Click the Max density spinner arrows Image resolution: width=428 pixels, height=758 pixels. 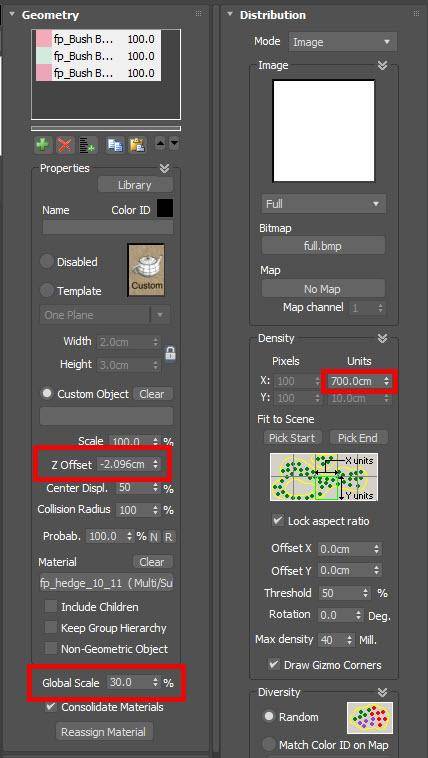point(350,640)
